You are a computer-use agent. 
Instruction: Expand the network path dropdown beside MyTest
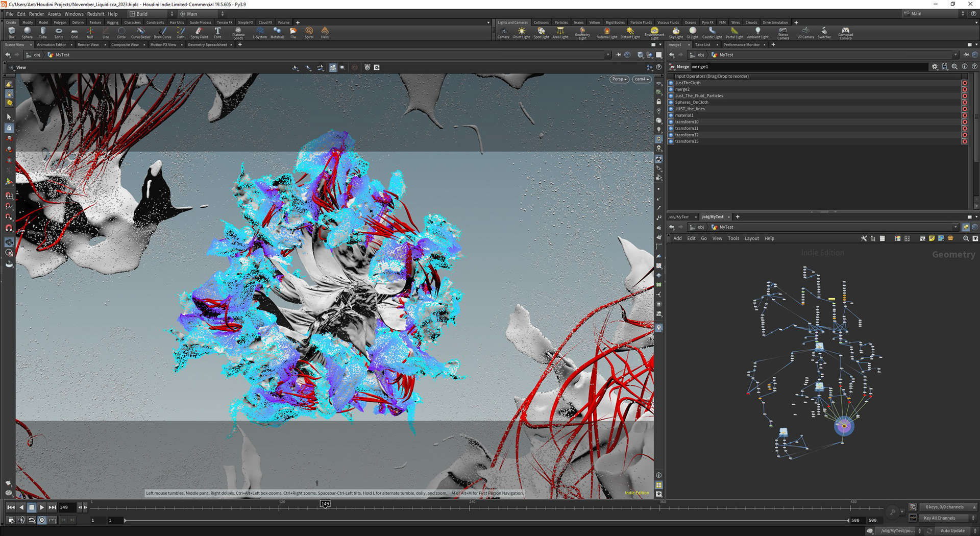(955, 227)
